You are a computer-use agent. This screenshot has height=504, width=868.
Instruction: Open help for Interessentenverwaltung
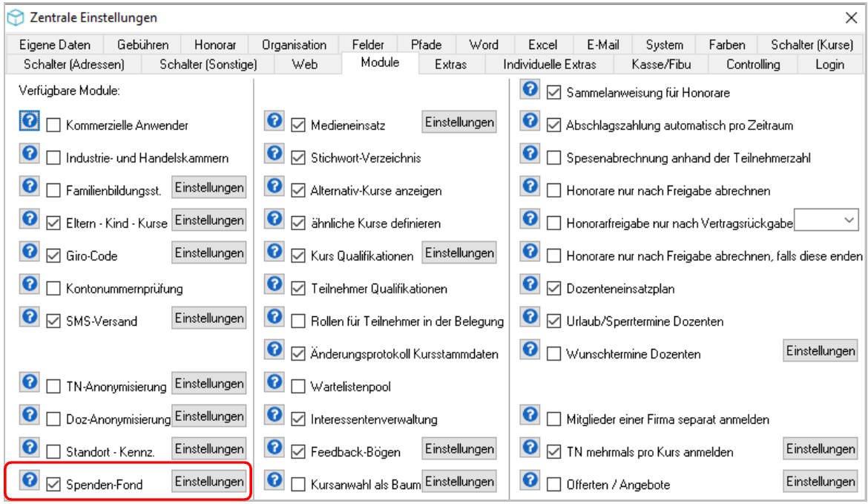[x=274, y=415]
